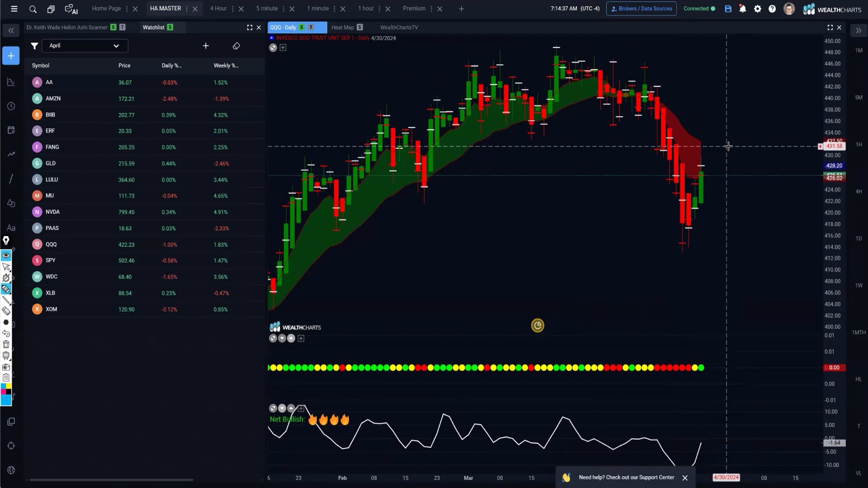Click the watchlist horizontal scrollbar
Screen dimensions: 868x488
click(111, 480)
